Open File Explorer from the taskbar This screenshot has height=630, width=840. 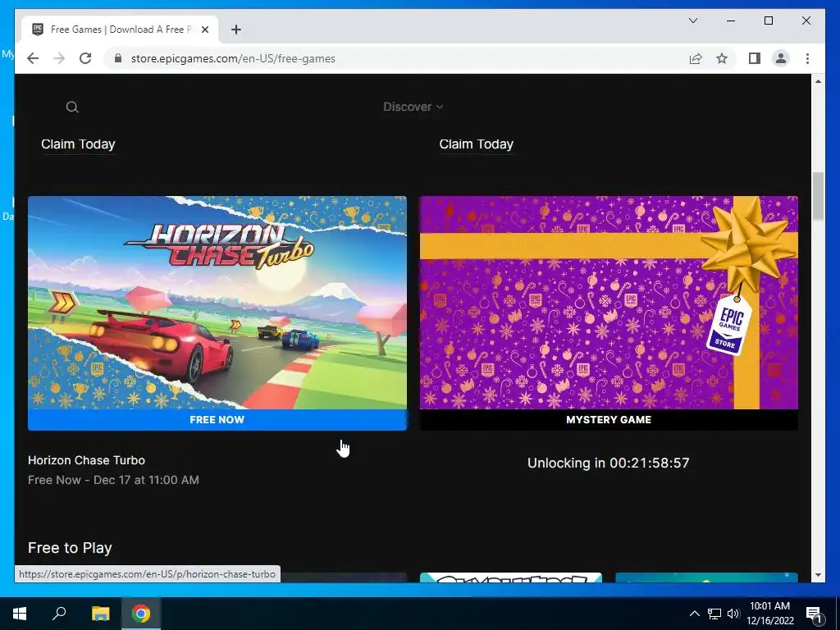[101, 614]
